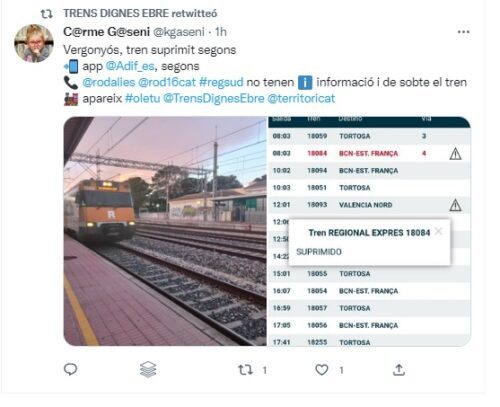Screen dimensions: 500x407
Task: Open the #oletu hashtag
Action: (142, 99)
